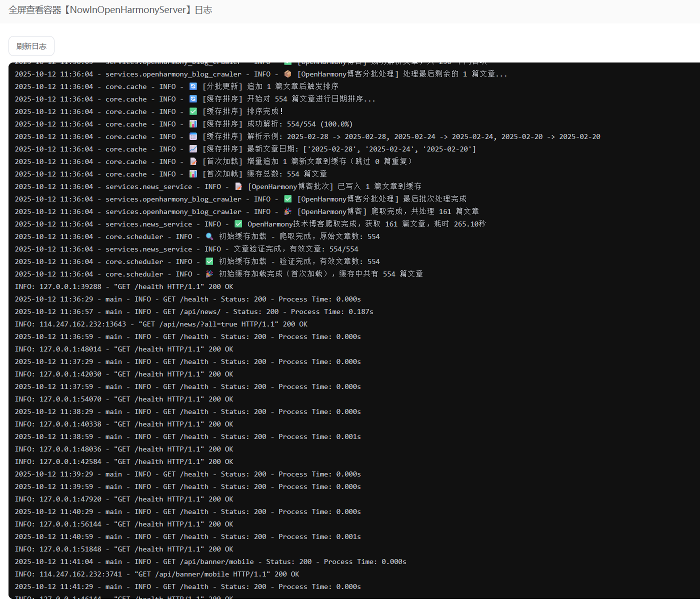
Task: Click the calendar icon beside 解析示例
Action: pos(193,136)
